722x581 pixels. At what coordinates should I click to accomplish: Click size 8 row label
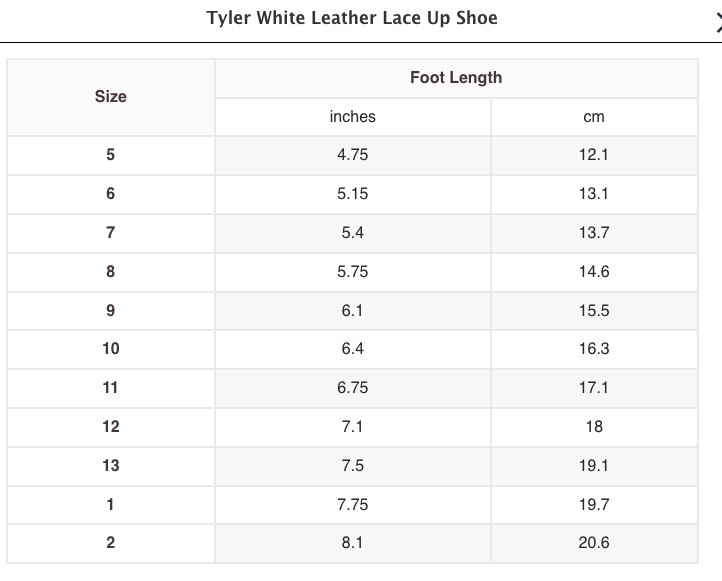coord(111,272)
